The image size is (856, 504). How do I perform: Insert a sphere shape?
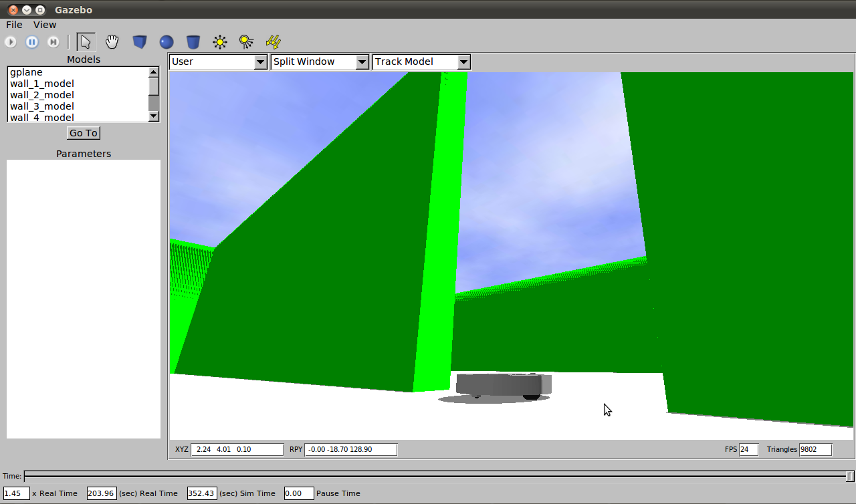coord(166,41)
